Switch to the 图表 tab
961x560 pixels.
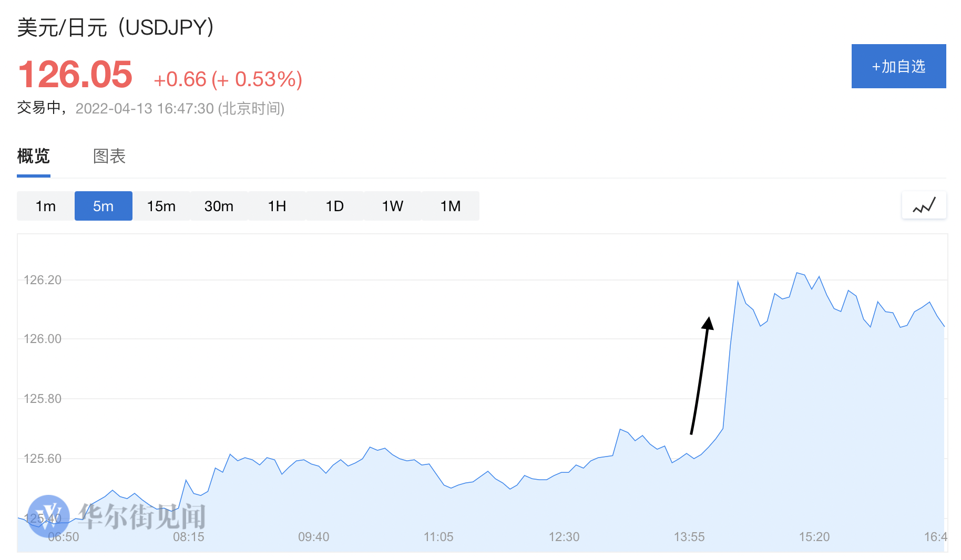[109, 156]
